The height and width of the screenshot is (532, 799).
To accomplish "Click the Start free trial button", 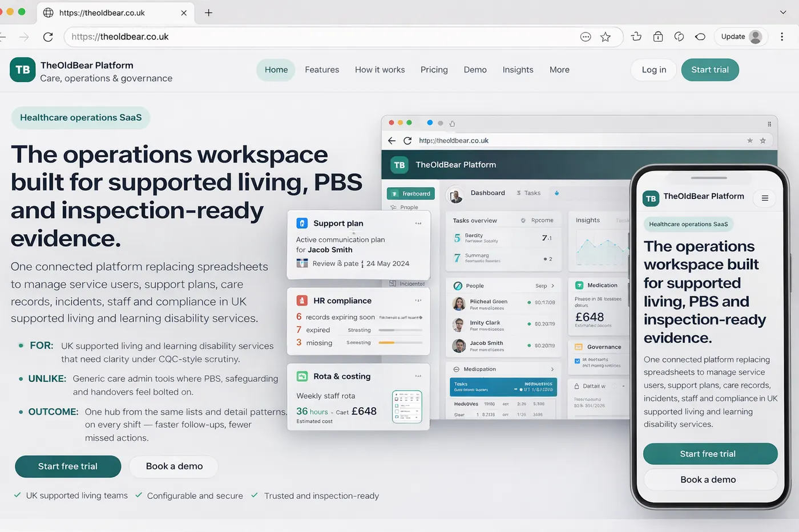I will pos(67,466).
